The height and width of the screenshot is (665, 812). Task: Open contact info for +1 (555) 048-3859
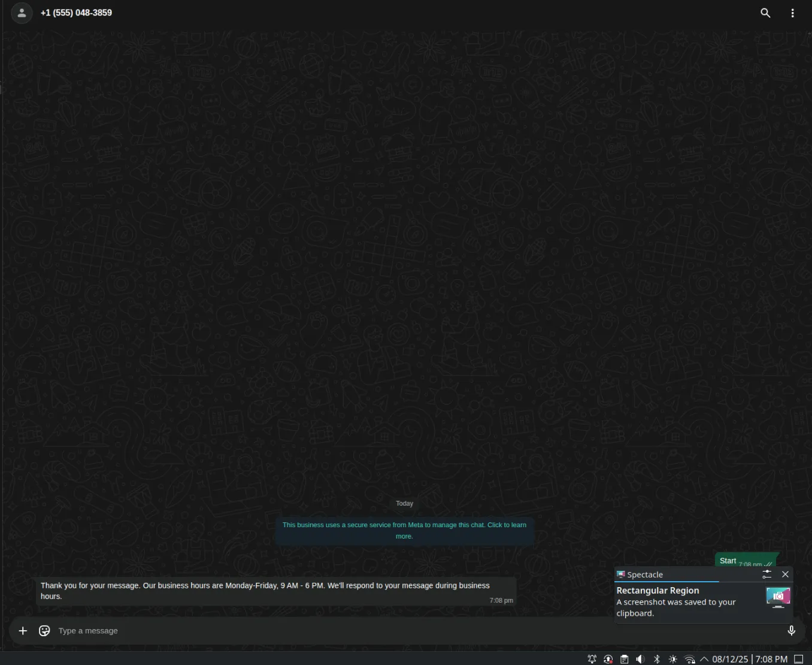(76, 13)
